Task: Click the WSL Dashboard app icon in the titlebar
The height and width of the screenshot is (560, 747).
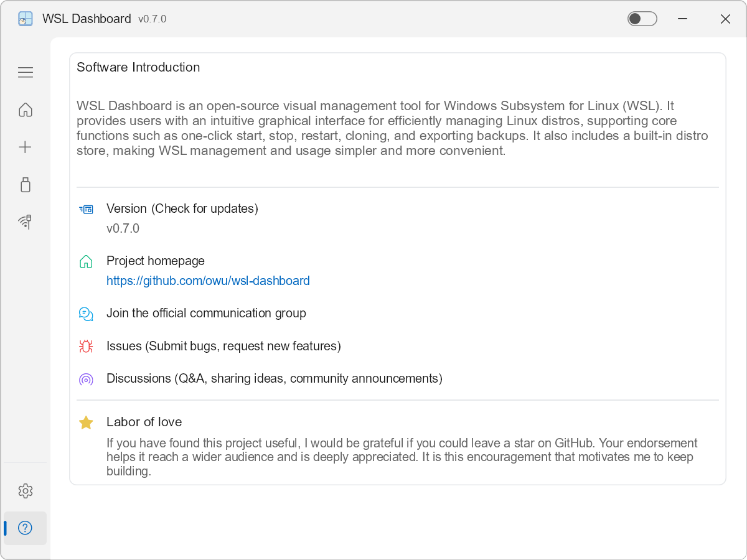Action: (25, 19)
